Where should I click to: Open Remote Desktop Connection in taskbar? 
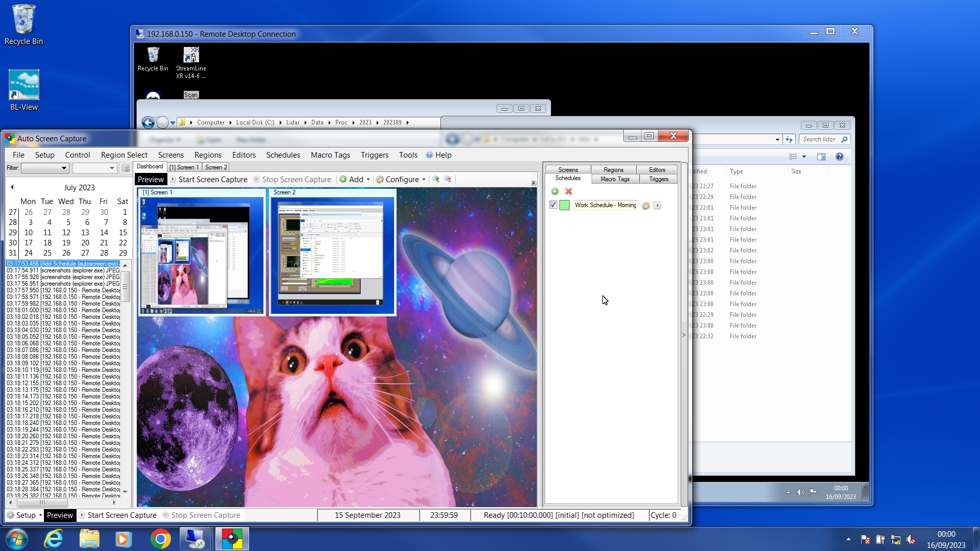click(x=194, y=539)
